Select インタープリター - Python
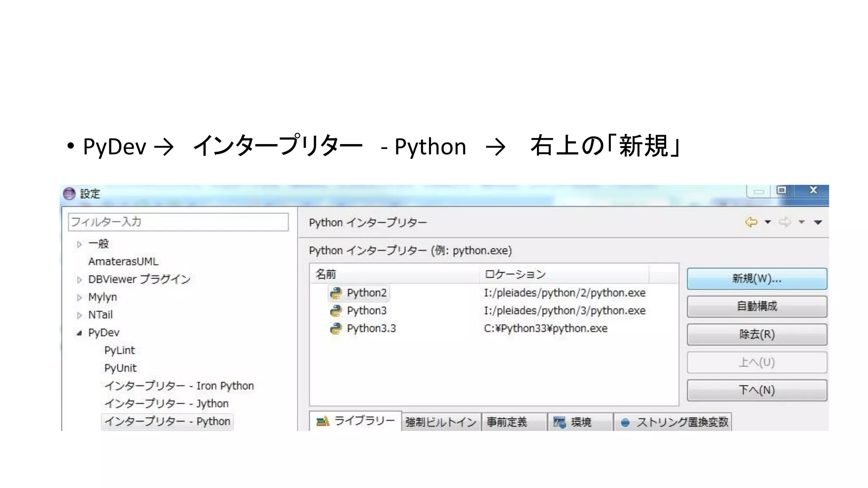The height and width of the screenshot is (488, 868). point(167,421)
